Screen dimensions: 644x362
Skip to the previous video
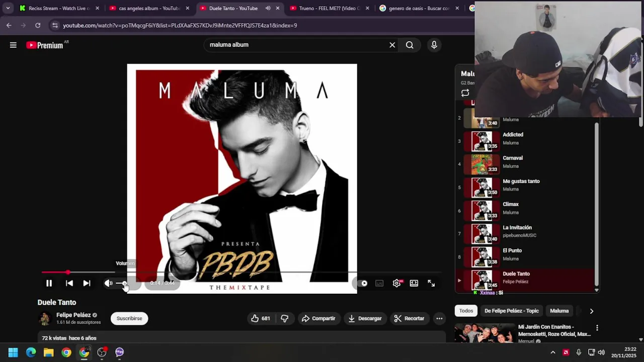(69, 284)
